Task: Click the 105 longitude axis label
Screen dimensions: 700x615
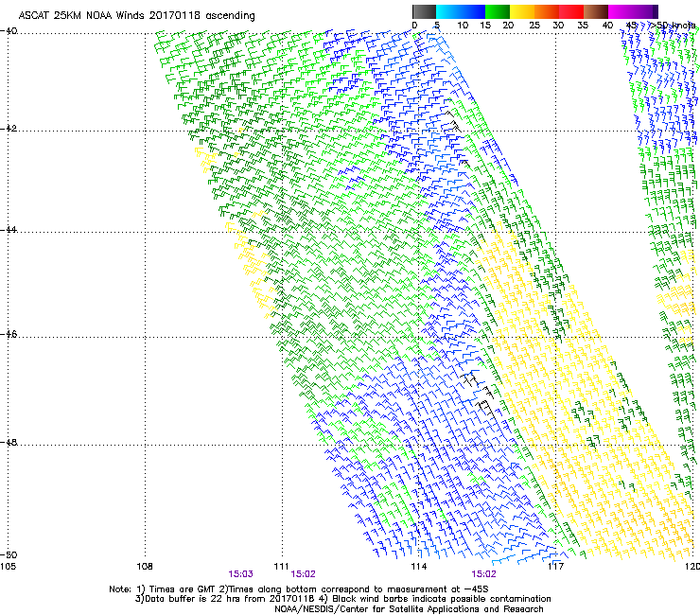Action: pos(8,567)
